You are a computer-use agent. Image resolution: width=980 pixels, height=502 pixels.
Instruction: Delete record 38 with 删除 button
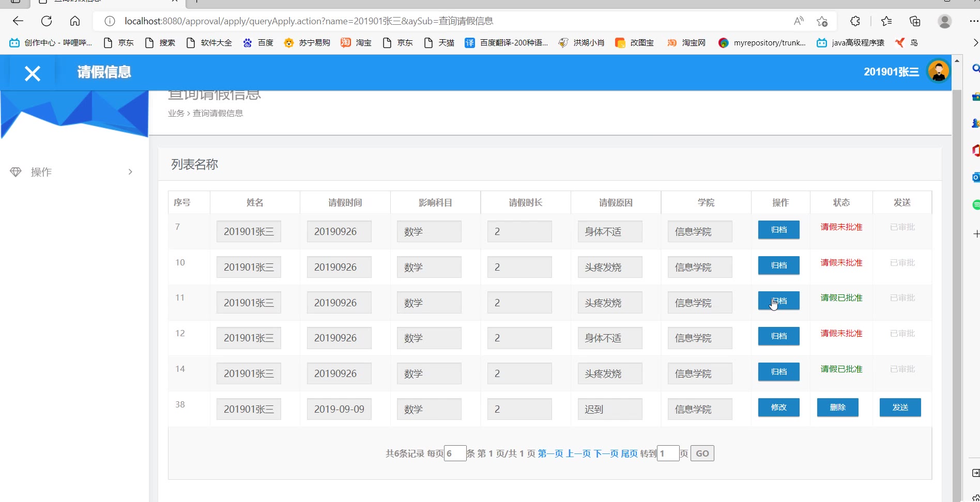click(837, 407)
